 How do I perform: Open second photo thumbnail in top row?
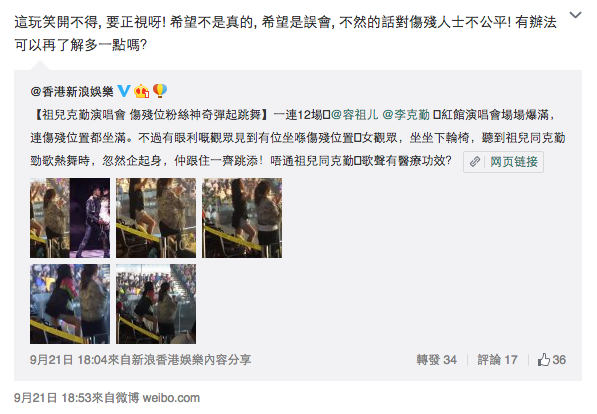point(156,218)
